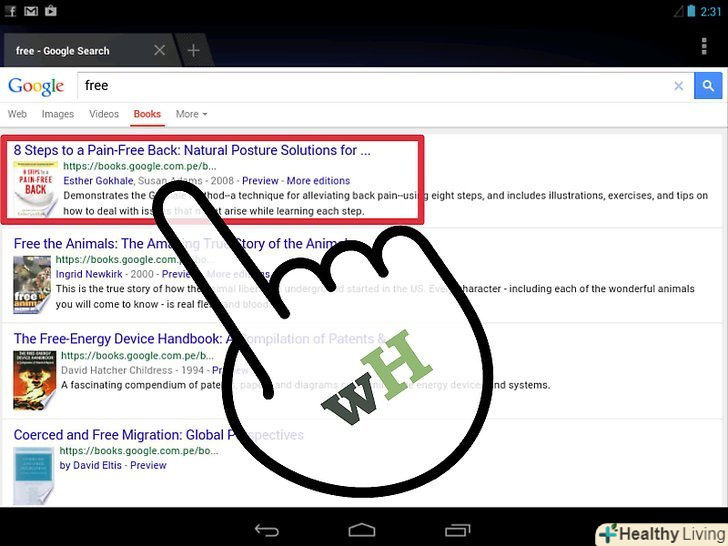Switch to the Videos results tab
The height and width of the screenshot is (546, 728).
tap(104, 114)
